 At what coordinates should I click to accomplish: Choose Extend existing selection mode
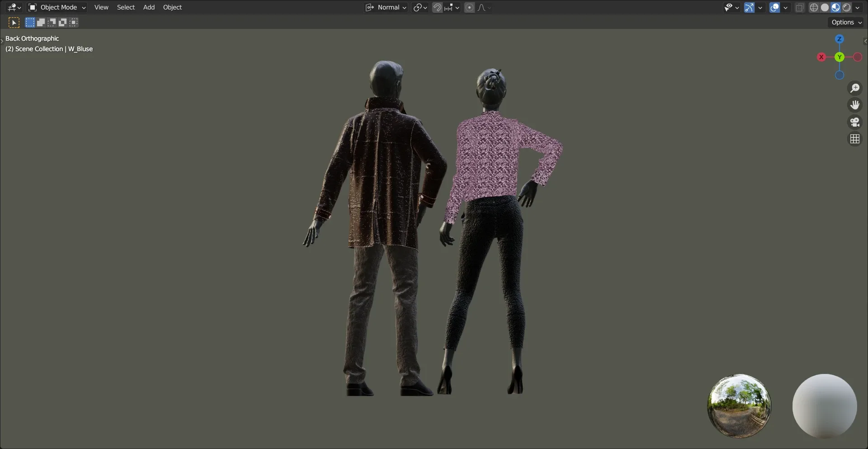[x=41, y=22]
